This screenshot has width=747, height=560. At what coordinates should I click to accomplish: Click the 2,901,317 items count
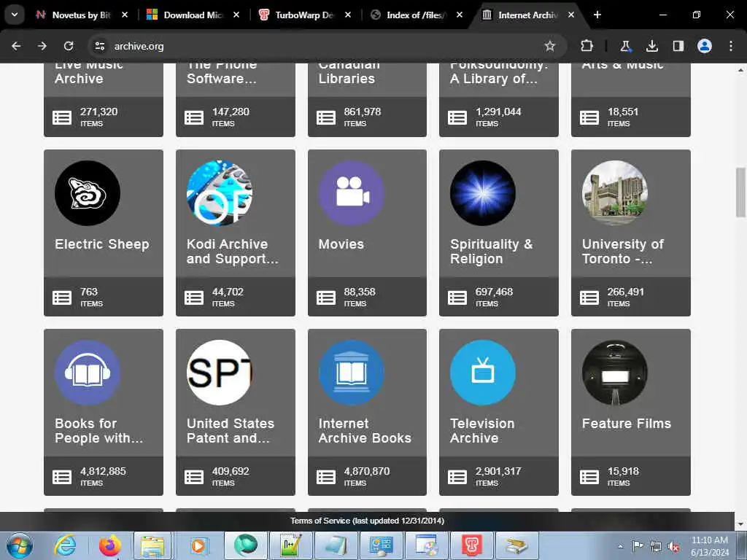click(498, 476)
